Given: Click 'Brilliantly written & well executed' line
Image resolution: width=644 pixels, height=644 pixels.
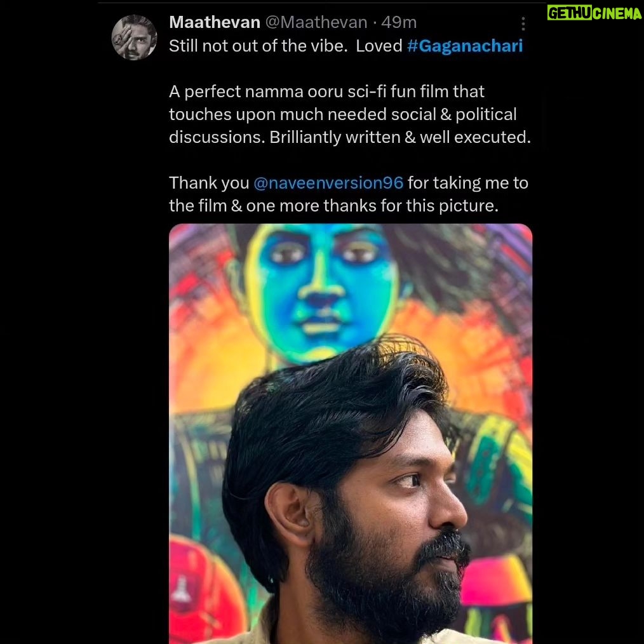Looking at the screenshot, I should [400, 137].
